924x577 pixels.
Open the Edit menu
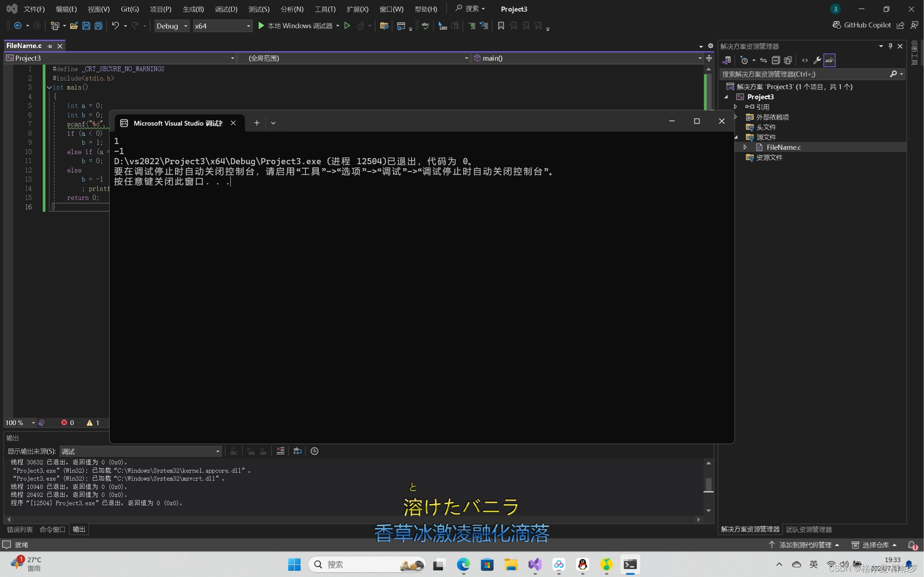66,9
